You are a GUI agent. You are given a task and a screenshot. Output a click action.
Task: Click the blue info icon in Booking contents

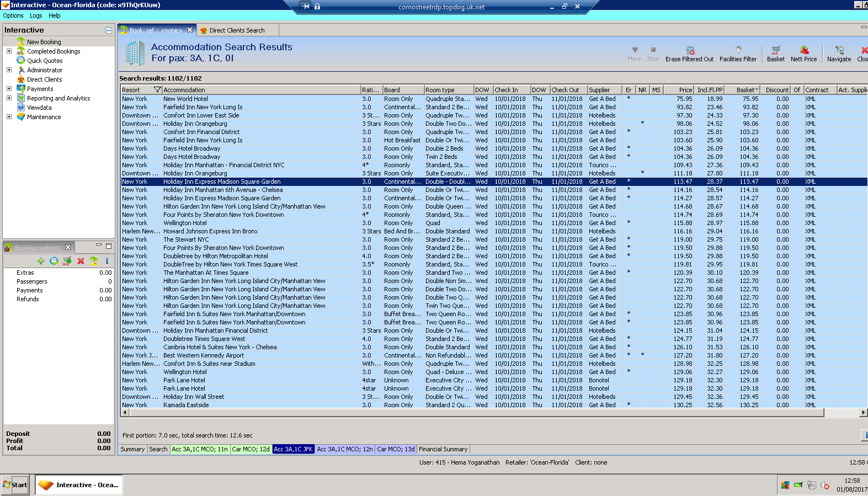pos(107,261)
